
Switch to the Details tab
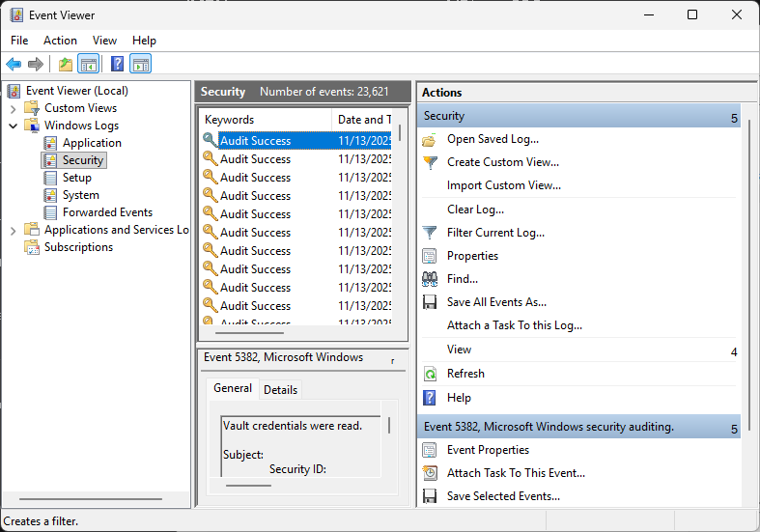coord(280,389)
